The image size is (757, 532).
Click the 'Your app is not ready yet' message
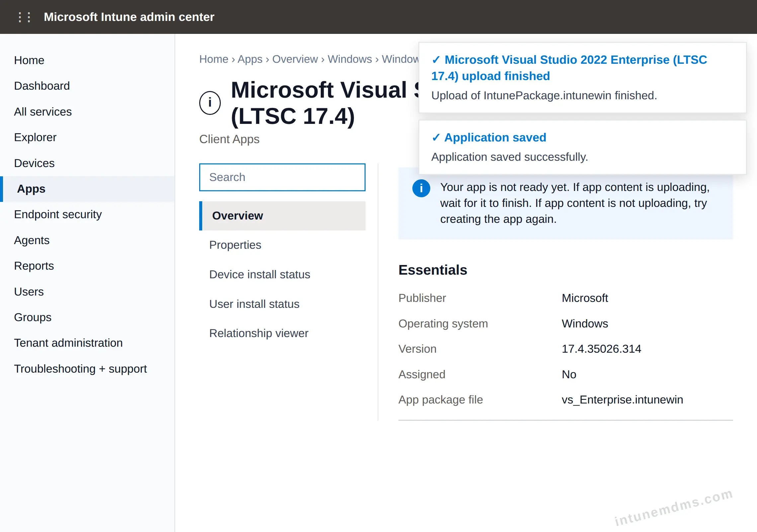tap(575, 203)
